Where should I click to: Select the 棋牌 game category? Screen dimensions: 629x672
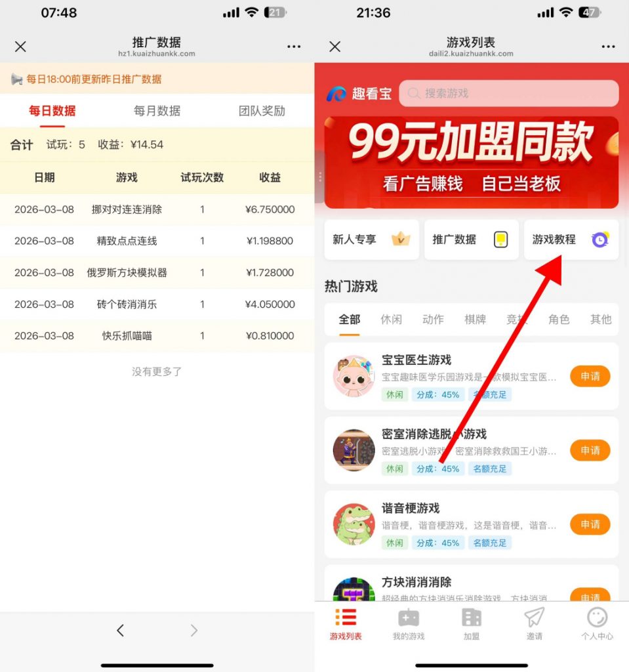click(x=475, y=320)
